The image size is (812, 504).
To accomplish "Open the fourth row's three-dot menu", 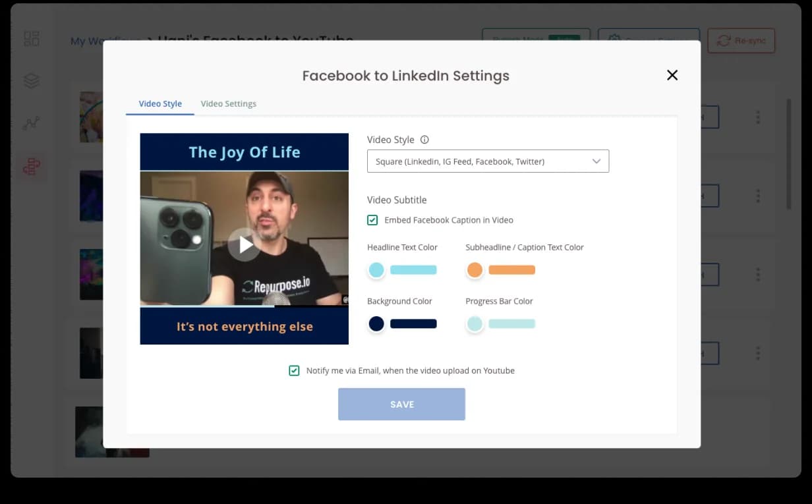I will tap(758, 352).
